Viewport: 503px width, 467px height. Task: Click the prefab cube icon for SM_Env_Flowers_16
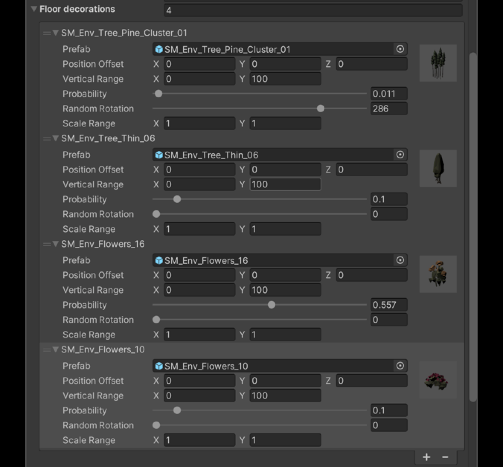tap(159, 260)
